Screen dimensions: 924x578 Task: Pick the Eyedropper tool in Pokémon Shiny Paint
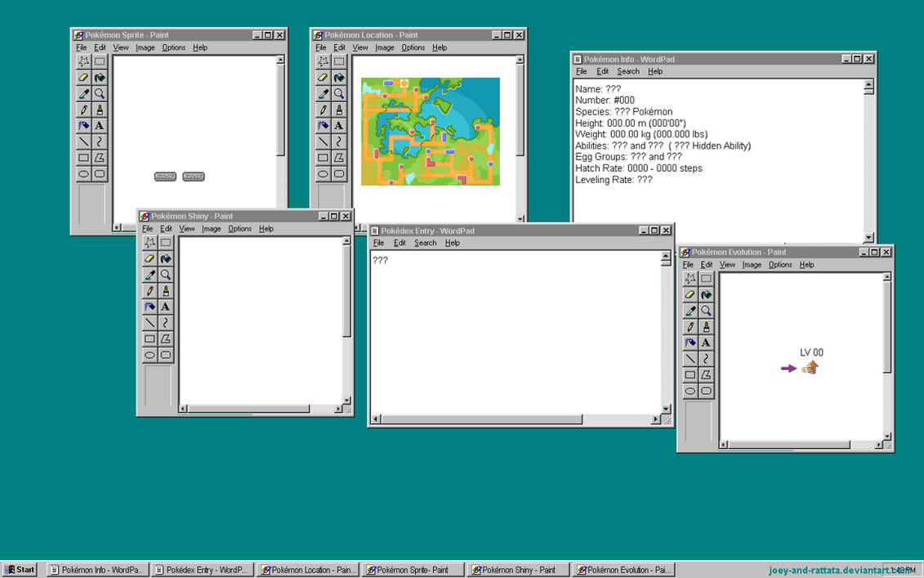point(150,275)
